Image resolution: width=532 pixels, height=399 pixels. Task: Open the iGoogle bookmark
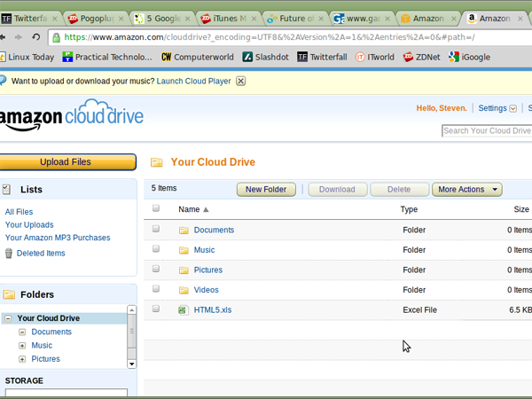(469, 57)
